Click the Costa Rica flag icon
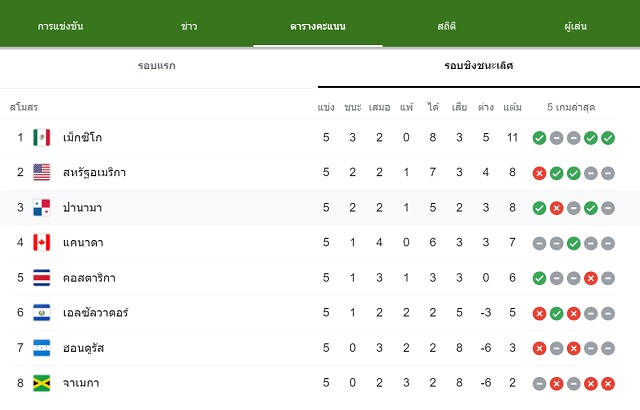This screenshot has width=640, height=410. point(42,278)
